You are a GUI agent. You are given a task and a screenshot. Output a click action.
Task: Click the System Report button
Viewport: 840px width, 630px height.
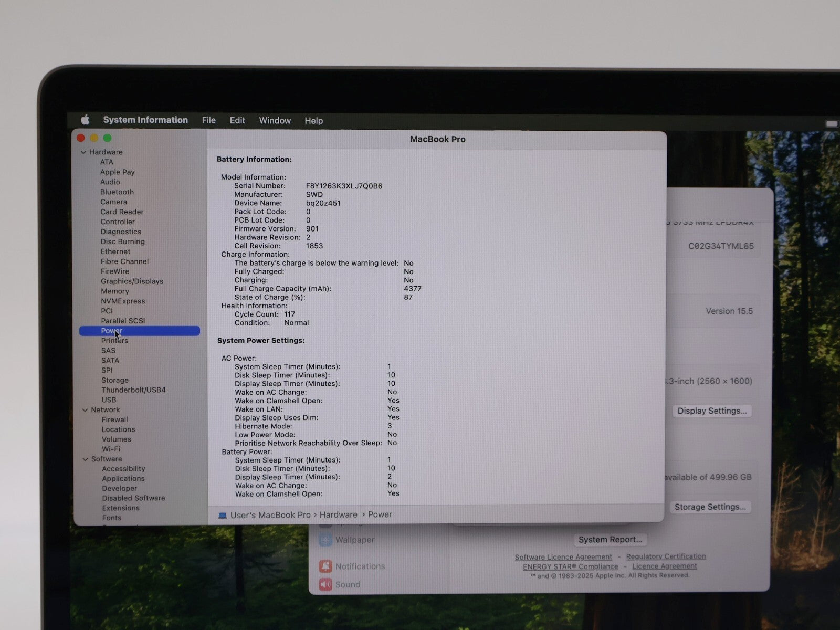pyautogui.click(x=610, y=540)
